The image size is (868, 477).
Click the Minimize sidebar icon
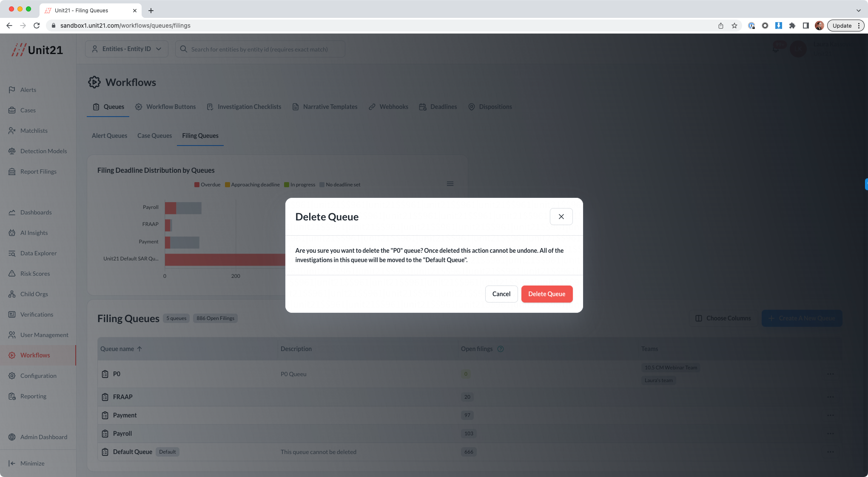pos(12,463)
